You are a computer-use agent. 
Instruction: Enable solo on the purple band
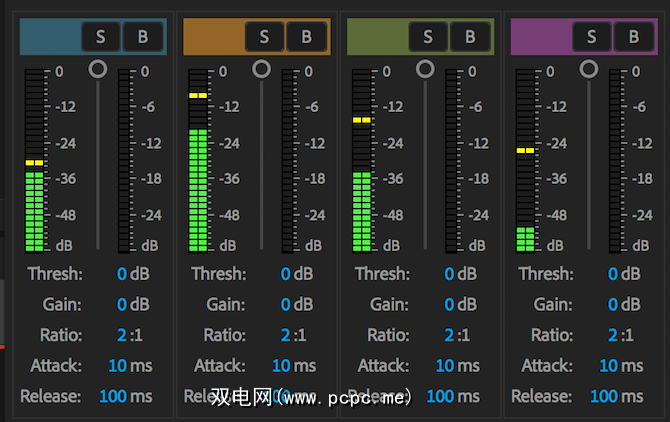coord(592,37)
